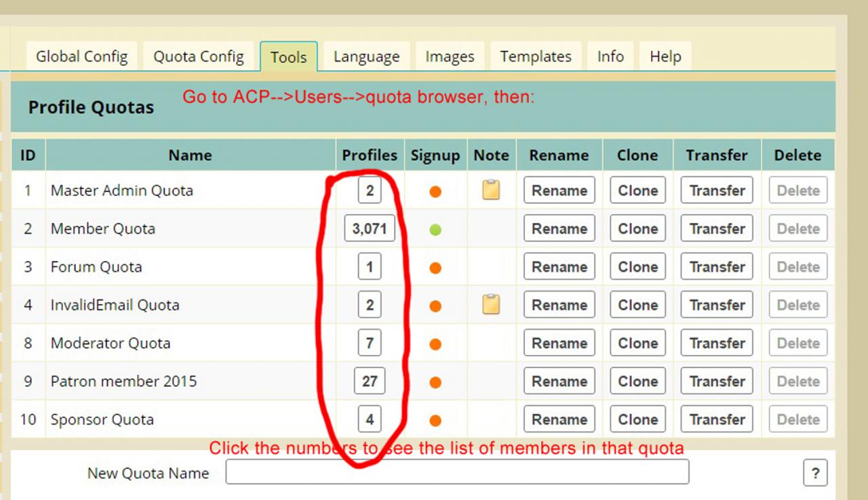Open the note icon for Master Admin Quota

[491, 190]
